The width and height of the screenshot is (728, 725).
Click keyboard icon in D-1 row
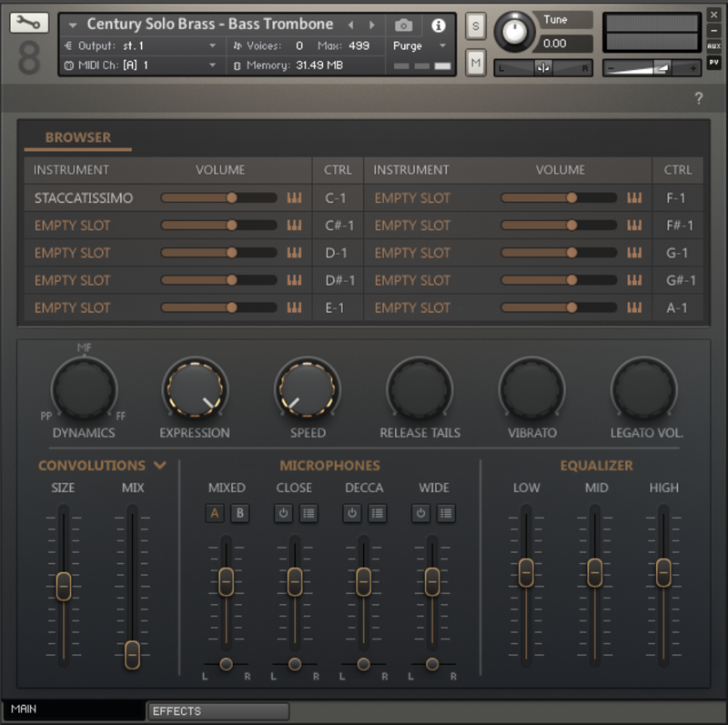(294, 253)
